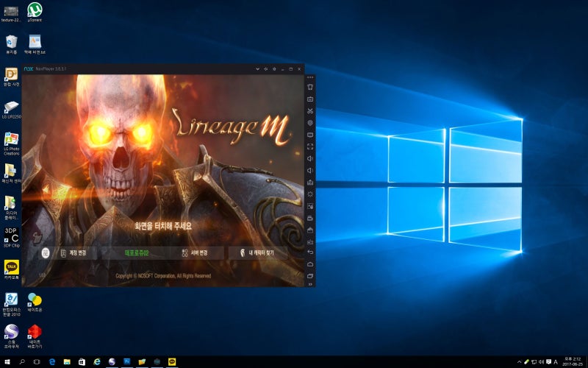Image resolution: width=588 pixels, height=368 pixels.
Task: Open the toolbox briefcase icon in Nox sidebar
Action: pyautogui.click(x=310, y=230)
